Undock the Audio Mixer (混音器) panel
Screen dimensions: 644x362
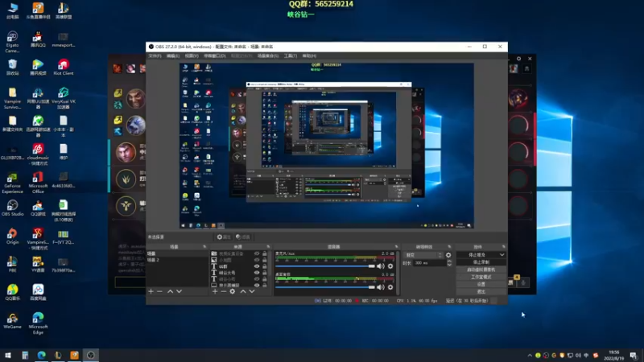point(396,247)
